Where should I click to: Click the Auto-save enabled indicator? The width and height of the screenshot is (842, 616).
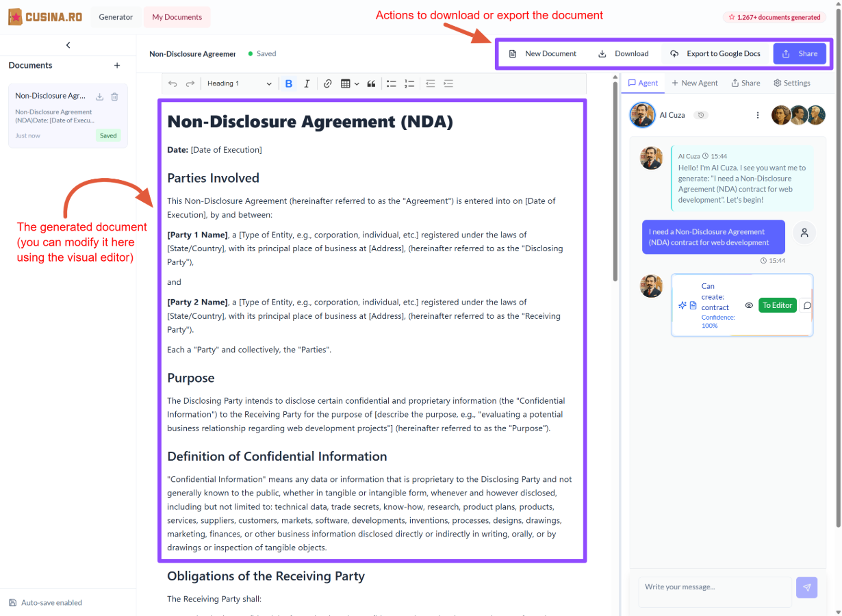click(45, 602)
